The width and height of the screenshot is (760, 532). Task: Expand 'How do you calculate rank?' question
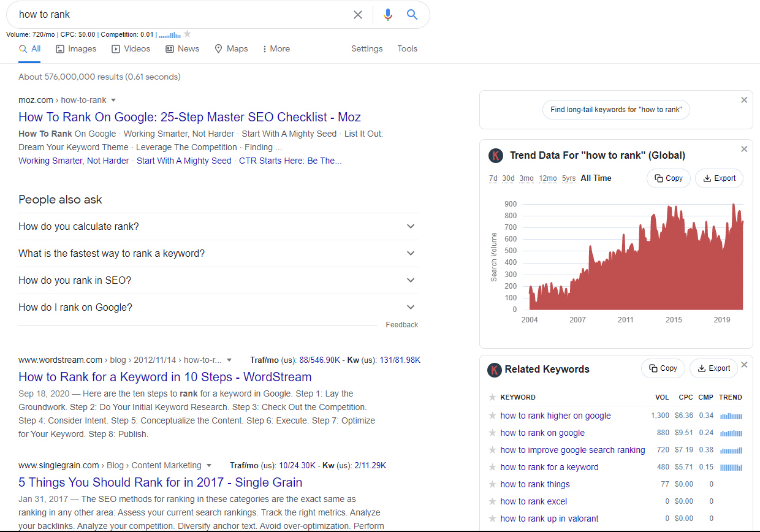pyautogui.click(x=218, y=227)
